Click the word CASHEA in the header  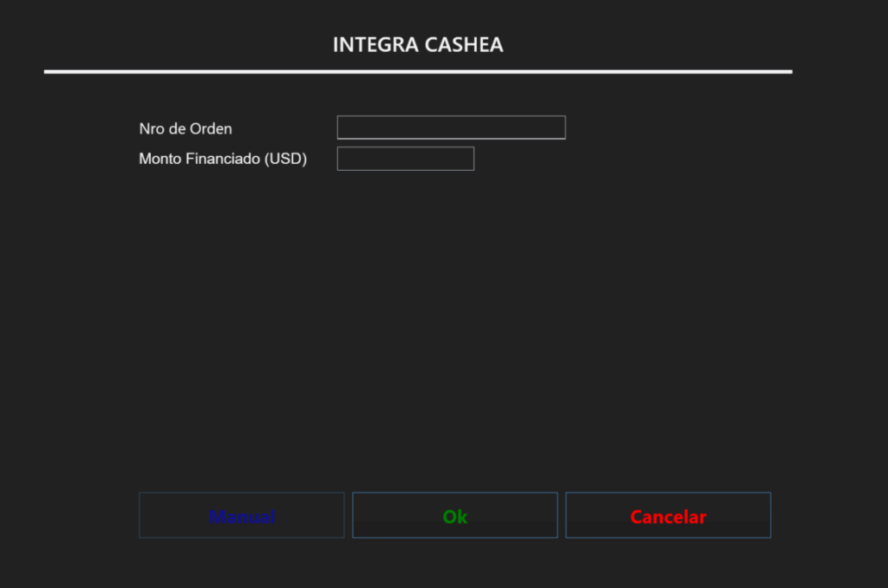click(464, 45)
